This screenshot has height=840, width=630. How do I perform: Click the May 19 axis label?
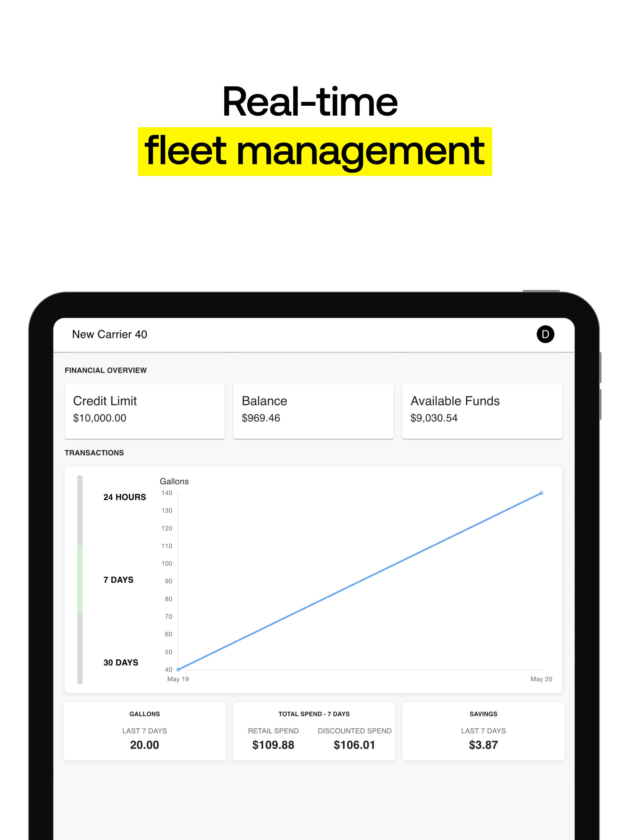(178, 679)
